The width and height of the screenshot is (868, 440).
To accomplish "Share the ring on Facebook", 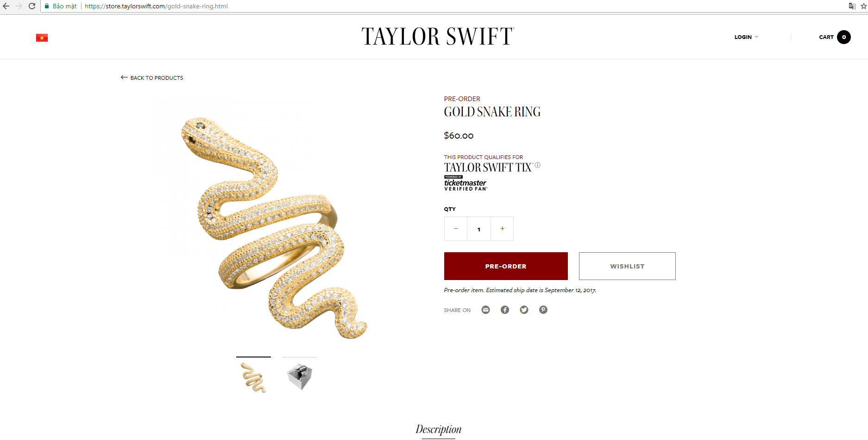I will pyautogui.click(x=505, y=310).
